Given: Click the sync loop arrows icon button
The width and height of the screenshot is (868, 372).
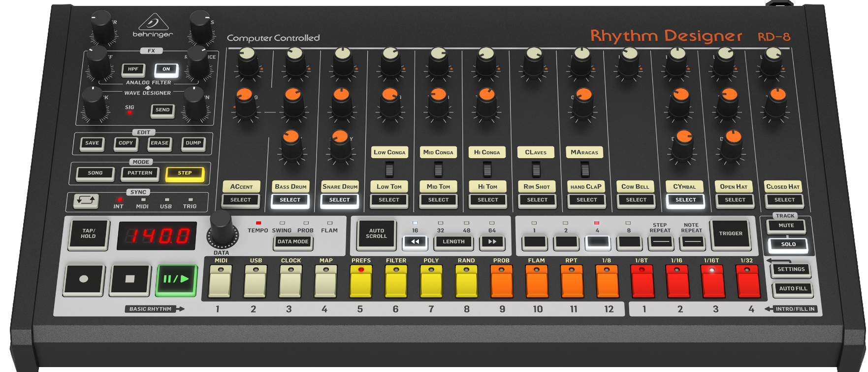Looking at the screenshot, I should [x=86, y=201].
